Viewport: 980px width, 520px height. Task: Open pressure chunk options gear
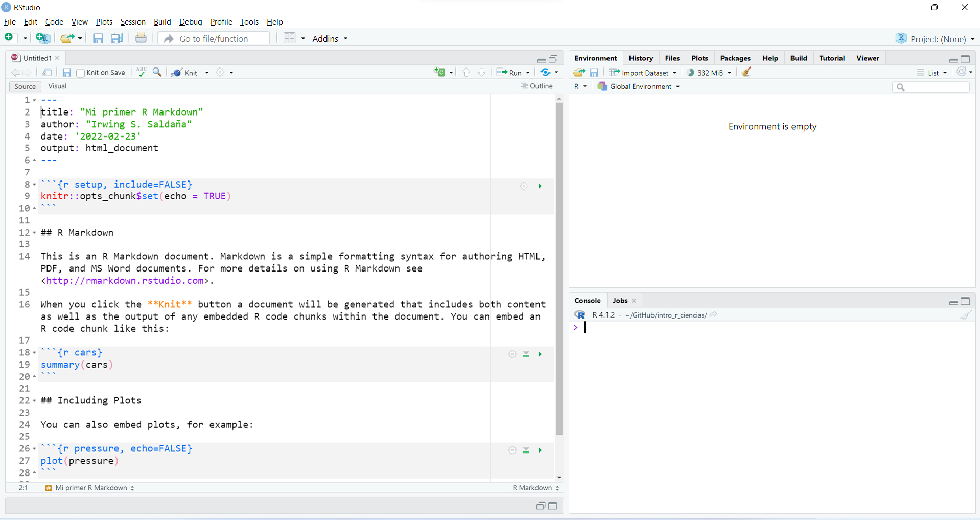click(x=512, y=450)
